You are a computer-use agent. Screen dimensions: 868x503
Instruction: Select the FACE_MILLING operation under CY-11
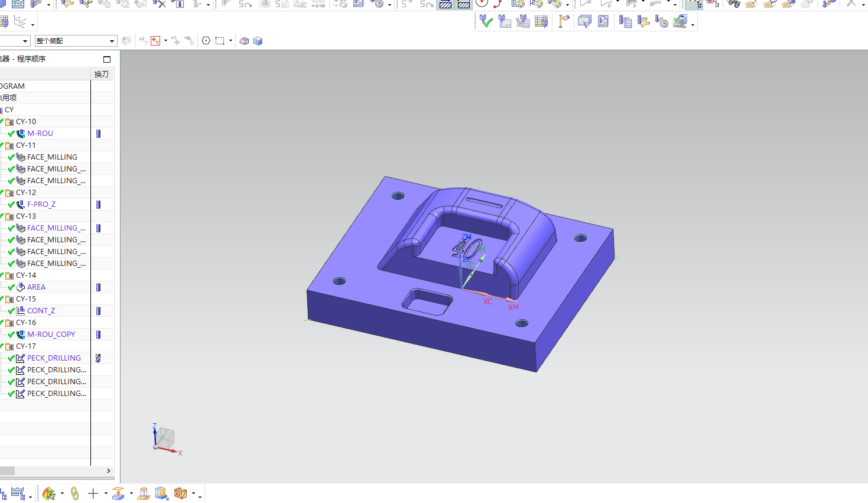click(52, 157)
